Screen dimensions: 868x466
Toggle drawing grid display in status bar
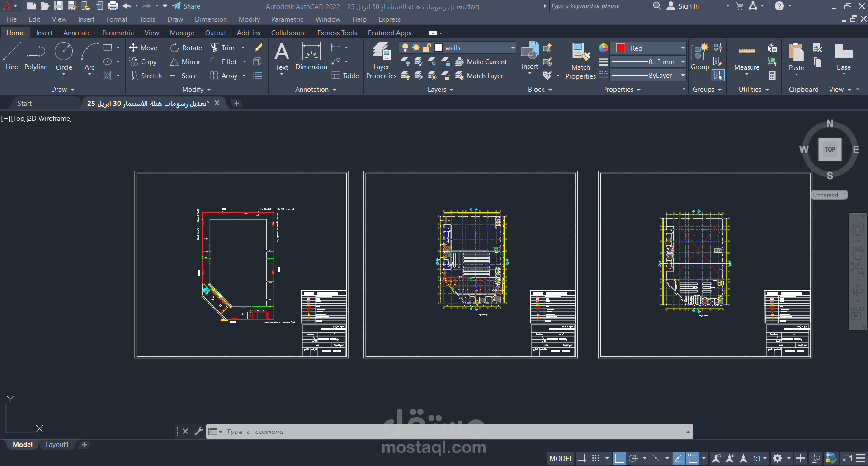[x=582, y=458]
